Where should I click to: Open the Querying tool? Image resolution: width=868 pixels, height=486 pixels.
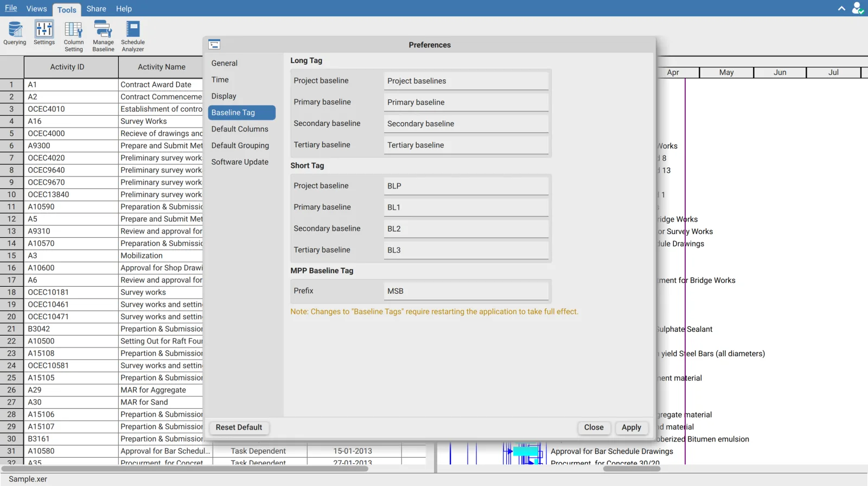(15, 33)
